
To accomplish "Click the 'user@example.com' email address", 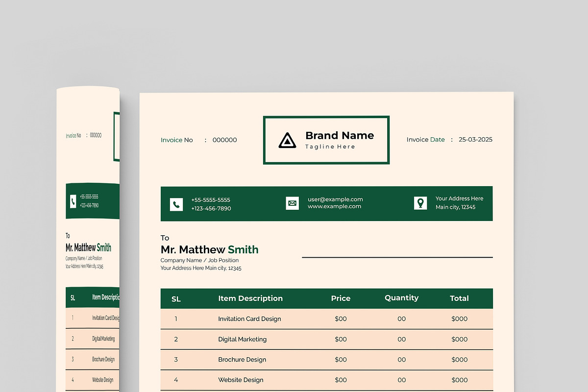I will tap(335, 199).
